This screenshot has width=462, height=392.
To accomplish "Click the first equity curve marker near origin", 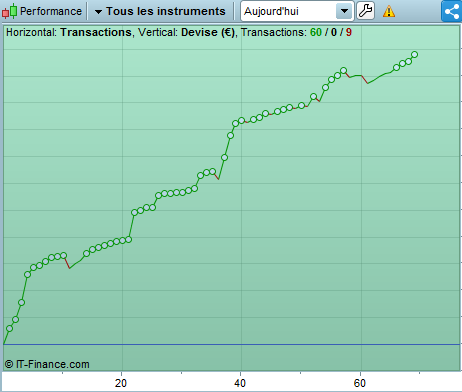I will click(9, 328).
